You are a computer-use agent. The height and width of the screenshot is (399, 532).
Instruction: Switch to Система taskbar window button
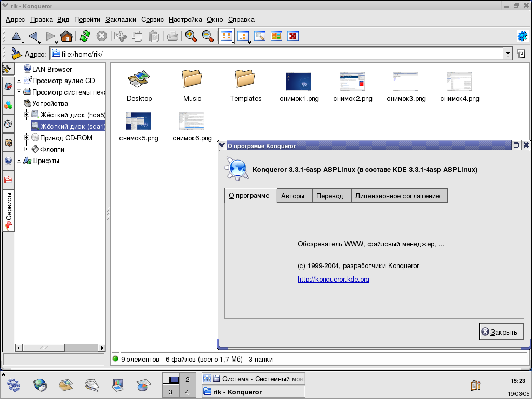click(x=254, y=379)
